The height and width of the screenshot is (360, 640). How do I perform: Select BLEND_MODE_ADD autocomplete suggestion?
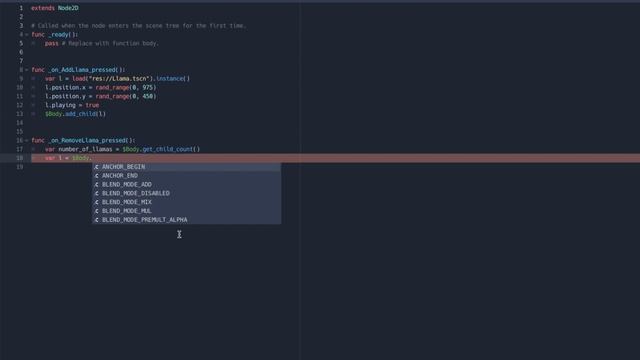[187, 184]
